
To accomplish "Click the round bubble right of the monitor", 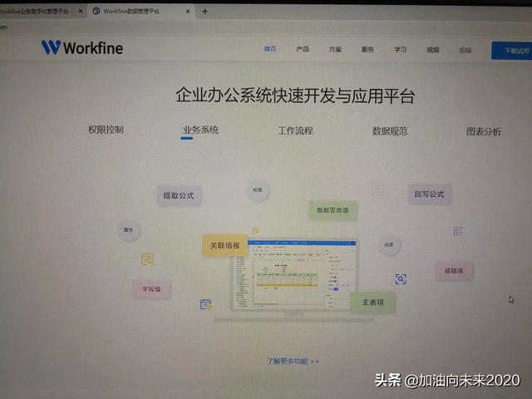I will tap(389, 244).
